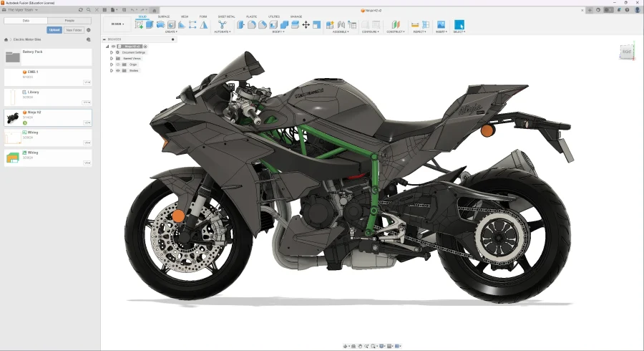Expand Named Views node
The image size is (644, 351).
pos(112,58)
